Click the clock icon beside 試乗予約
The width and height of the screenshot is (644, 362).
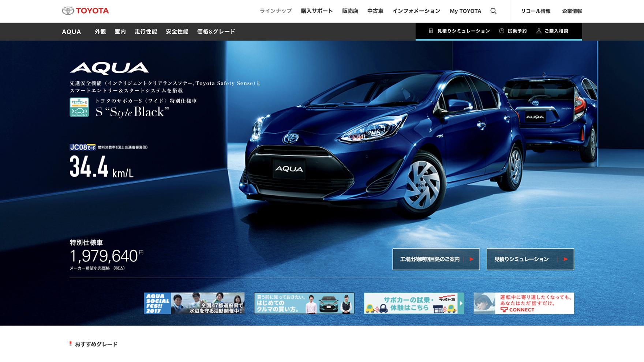502,31
